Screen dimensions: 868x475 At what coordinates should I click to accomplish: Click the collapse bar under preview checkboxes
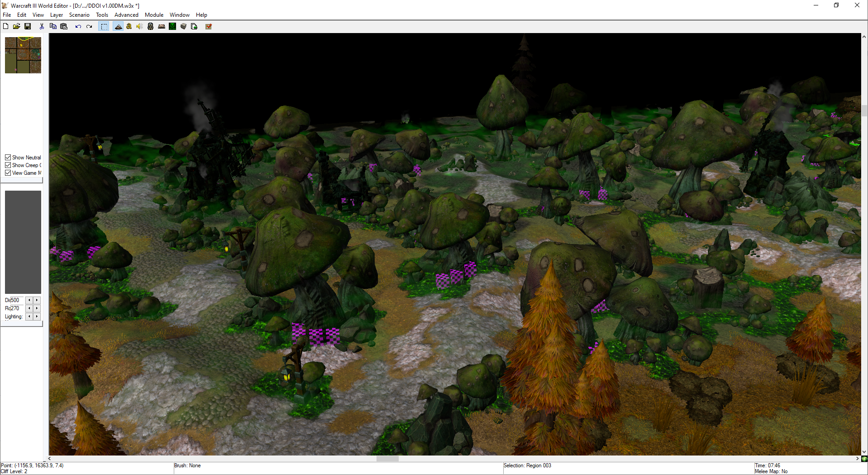22,180
